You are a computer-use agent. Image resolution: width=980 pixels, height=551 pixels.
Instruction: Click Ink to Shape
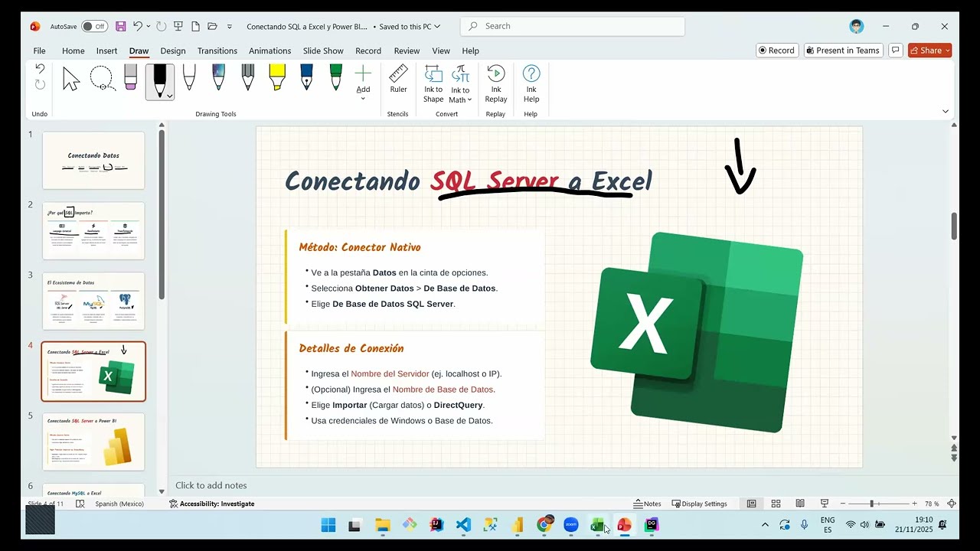(433, 84)
